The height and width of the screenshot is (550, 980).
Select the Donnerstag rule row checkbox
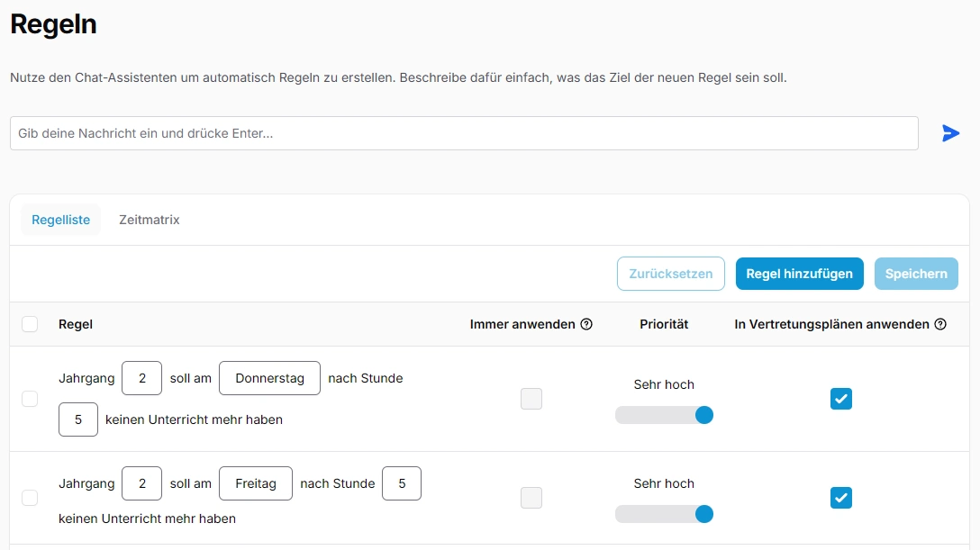coord(30,399)
